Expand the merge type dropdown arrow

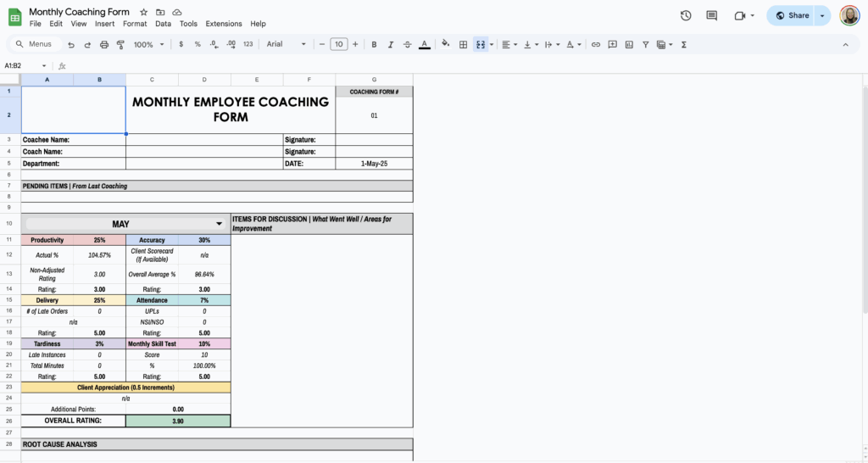tap(492, 45)
